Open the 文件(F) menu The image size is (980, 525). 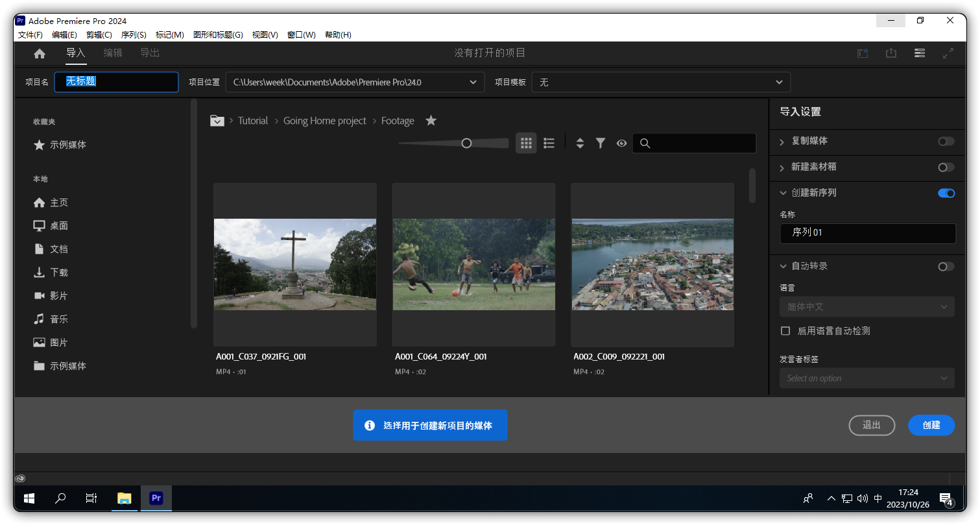tap(30, 35)
